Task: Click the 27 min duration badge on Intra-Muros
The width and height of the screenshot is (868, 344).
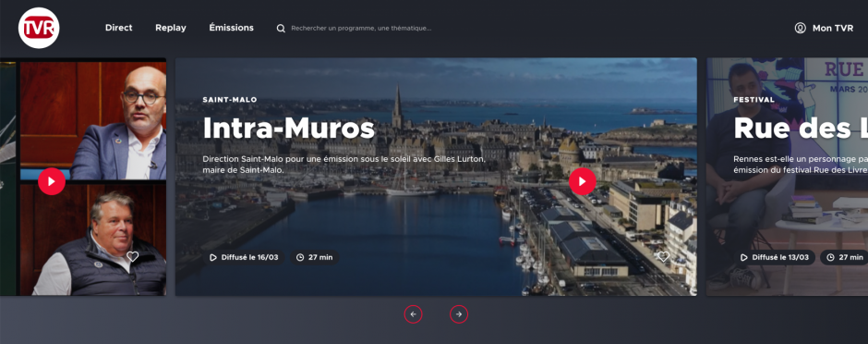Action: click(315, 258)
